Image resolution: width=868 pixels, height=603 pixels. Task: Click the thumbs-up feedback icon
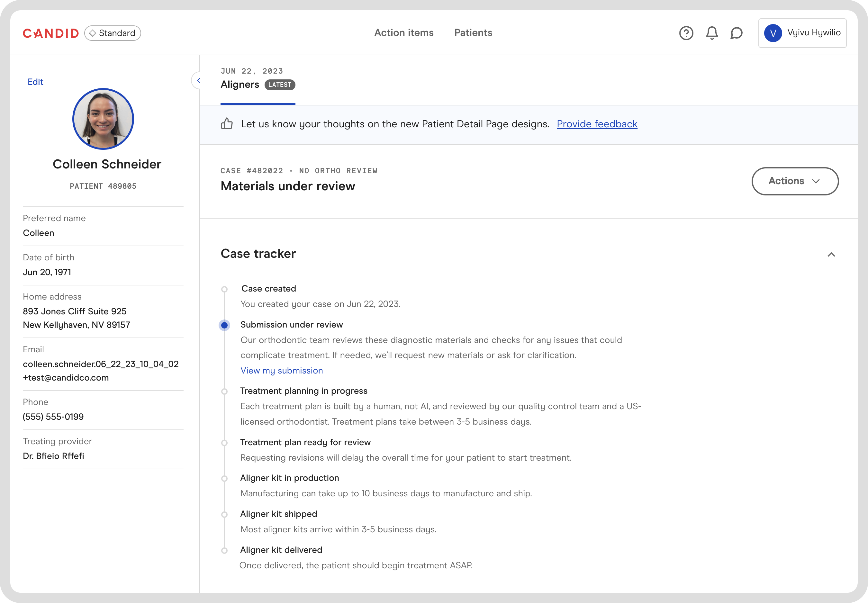pyautogui.click(x=227, y=124)
